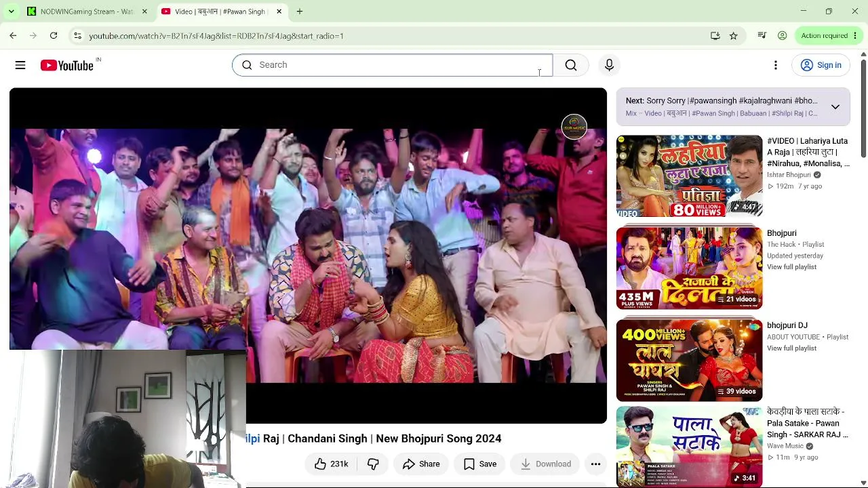Focus the YouTube search box

[x=393, y=65]
